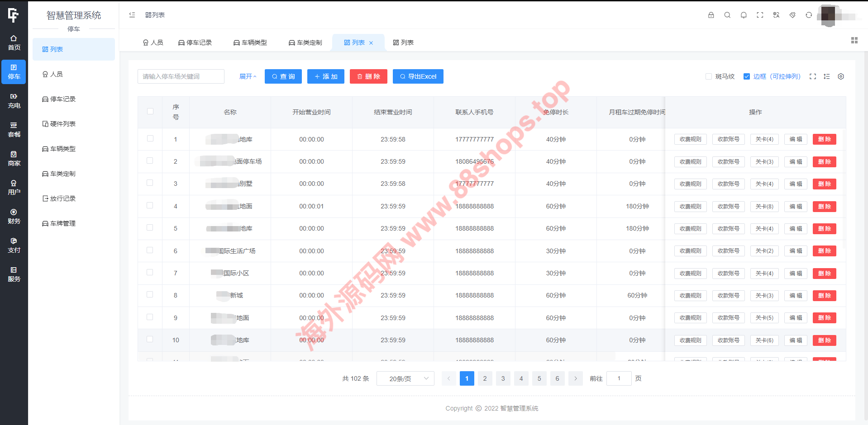
Task: Enable the 斑马纹 checkbox
Action: point(709,76)
